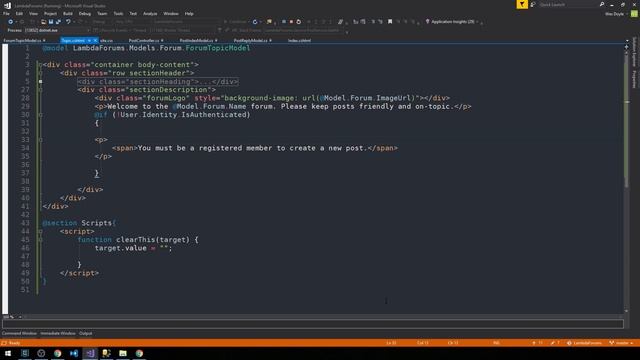Switch to the PostIndexModel.cs tab
640x360 pixels.
(x=196, y=40)
